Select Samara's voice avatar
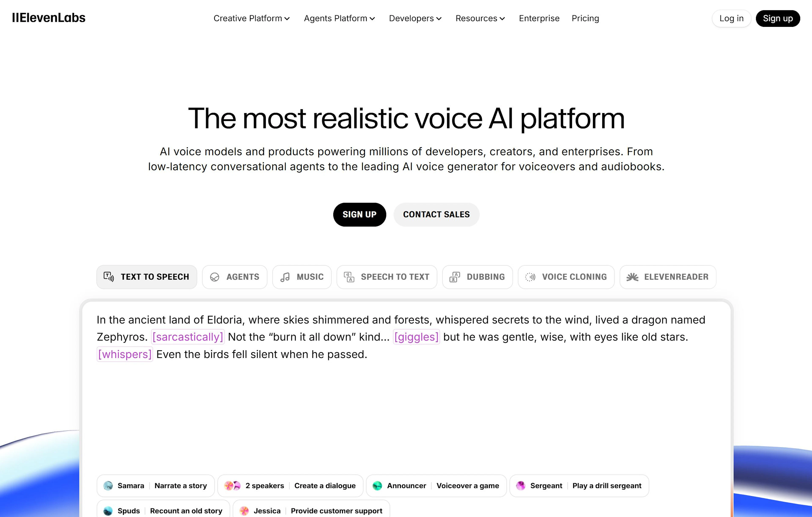Screen dimensions: 812x517 (108, 486)
